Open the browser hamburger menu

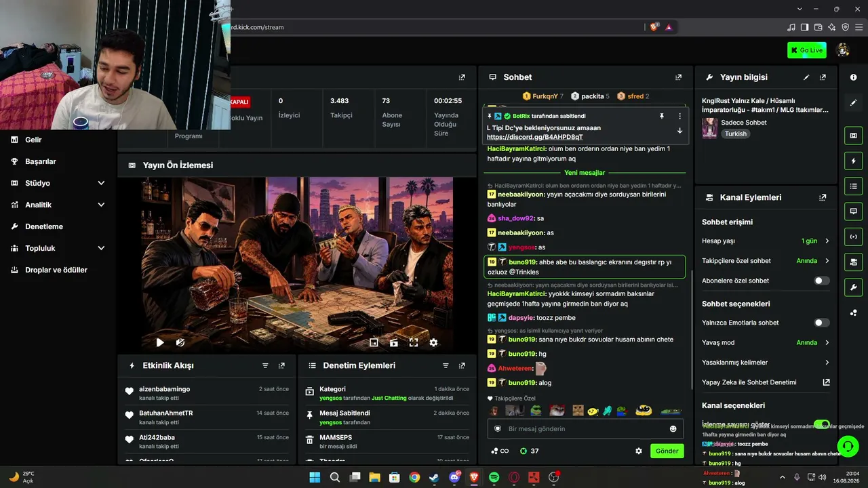(859, 27)
